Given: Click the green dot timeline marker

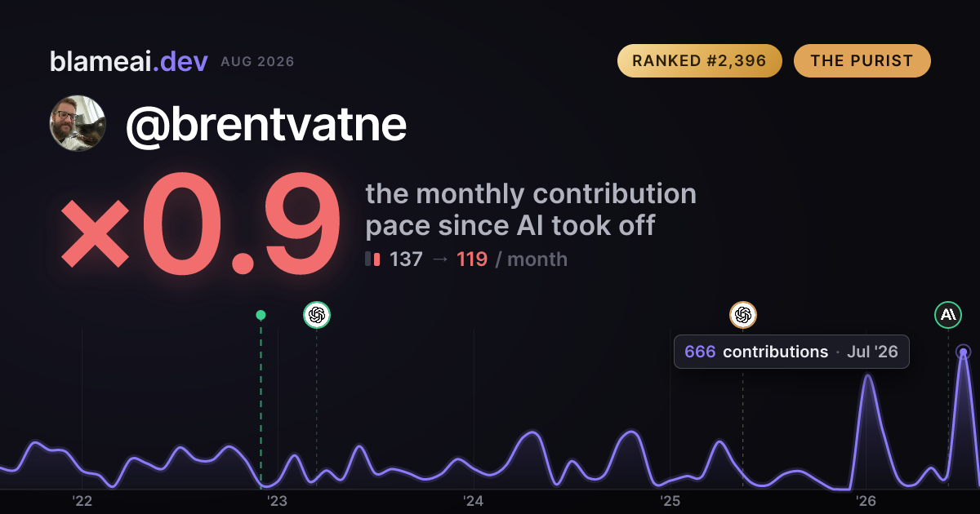Looking at the screenshot, I should point(261,315).
